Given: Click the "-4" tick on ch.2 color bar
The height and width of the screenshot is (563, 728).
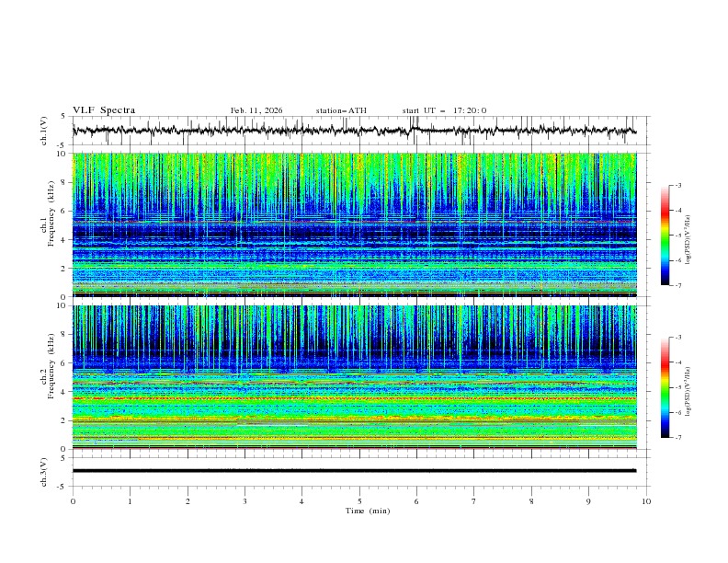Looking at the screenshot, I should click(678, 362).
